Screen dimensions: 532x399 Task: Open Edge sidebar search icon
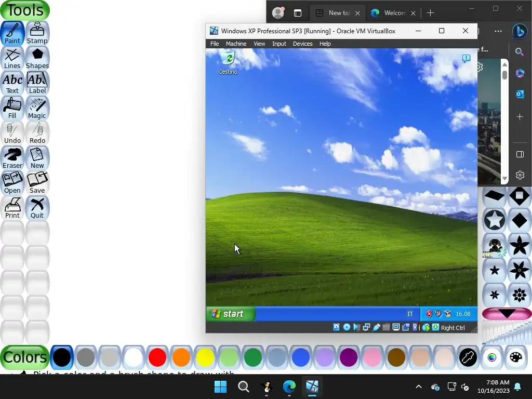[x=520, y=52]
